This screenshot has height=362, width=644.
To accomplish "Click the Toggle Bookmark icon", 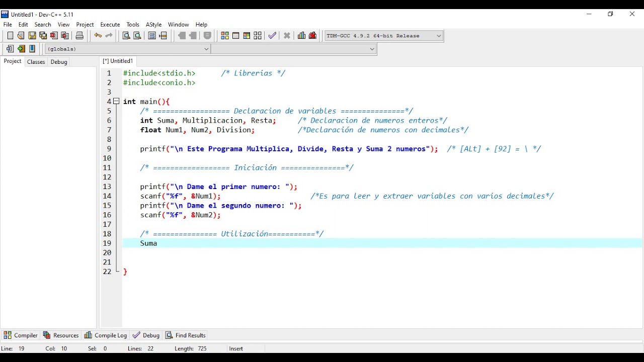I will [21, 49].
